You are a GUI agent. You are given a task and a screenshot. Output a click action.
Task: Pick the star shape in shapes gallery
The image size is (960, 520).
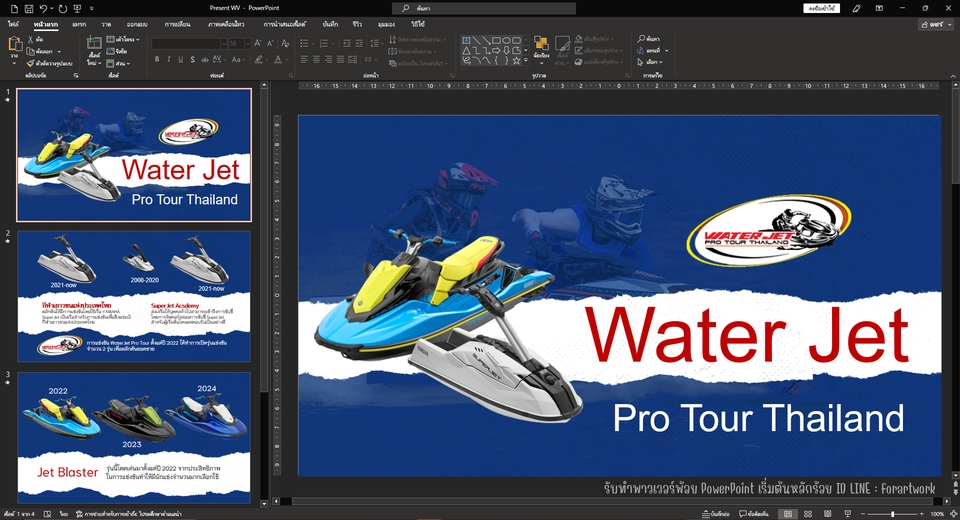(x=516, y=60)
